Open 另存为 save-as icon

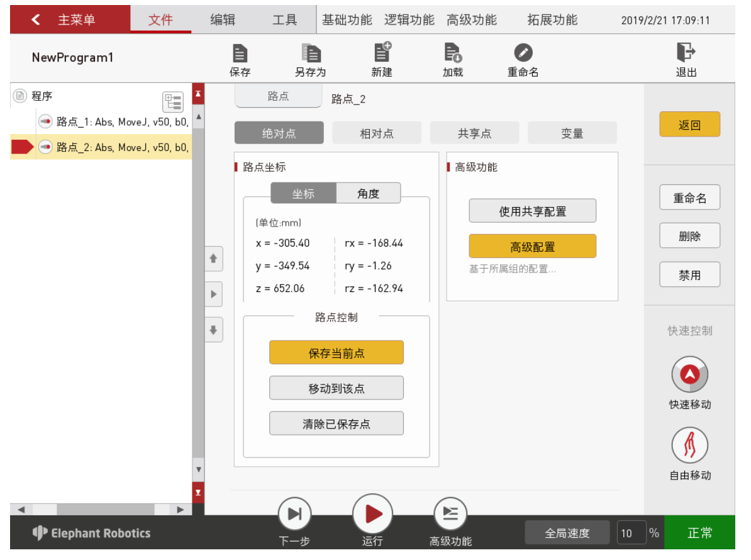point(311,53)
